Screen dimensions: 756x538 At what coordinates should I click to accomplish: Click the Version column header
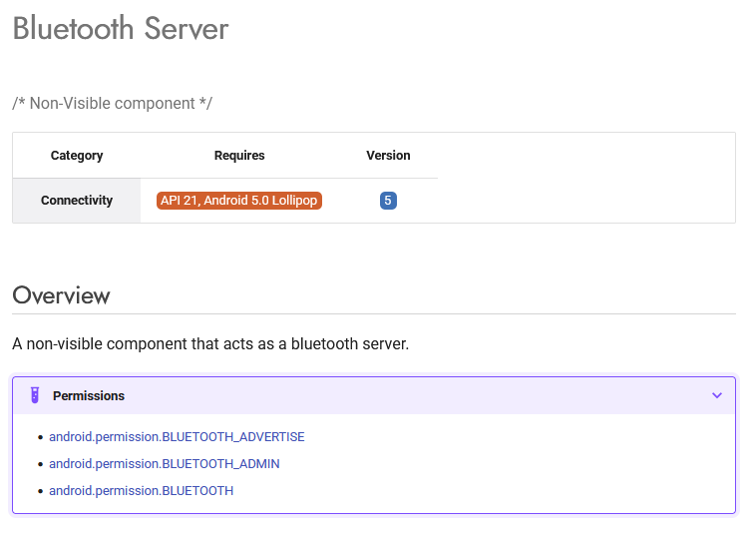388,156
